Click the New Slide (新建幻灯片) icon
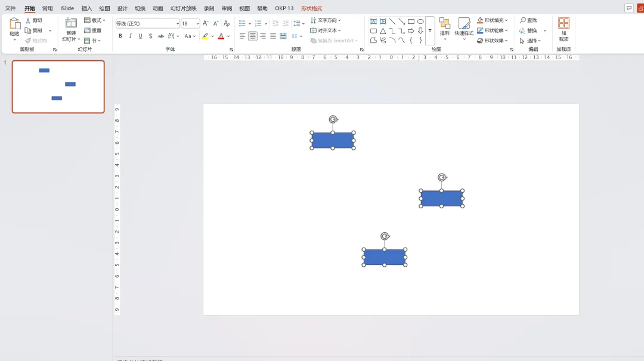 (71, 23)
